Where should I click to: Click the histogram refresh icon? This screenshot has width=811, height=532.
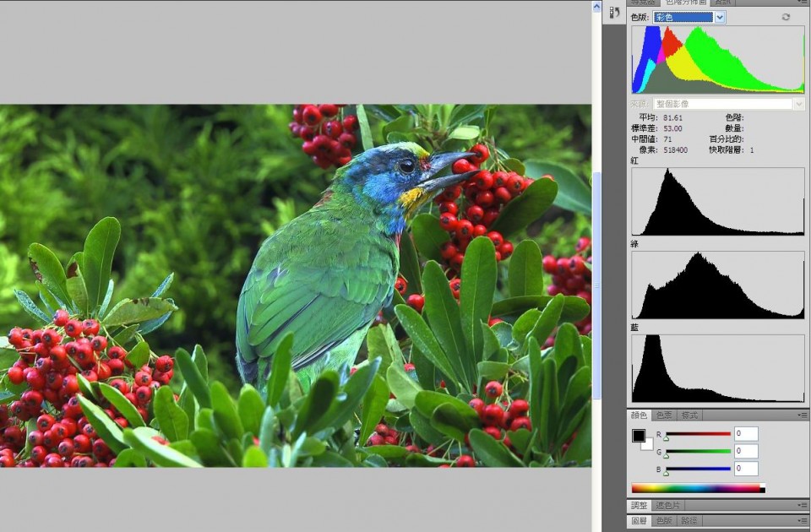(786, 17)
